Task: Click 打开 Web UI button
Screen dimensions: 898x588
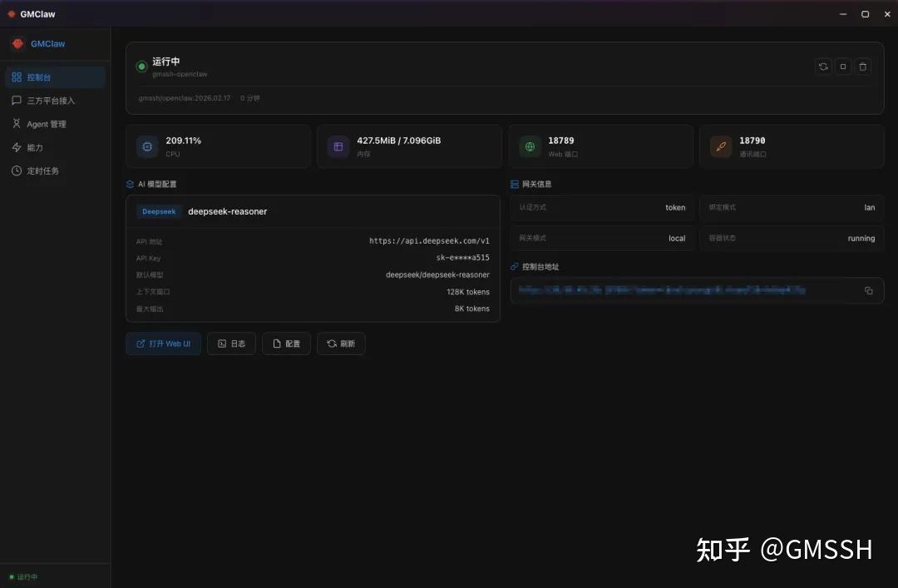Action: (x=163, y=343)
